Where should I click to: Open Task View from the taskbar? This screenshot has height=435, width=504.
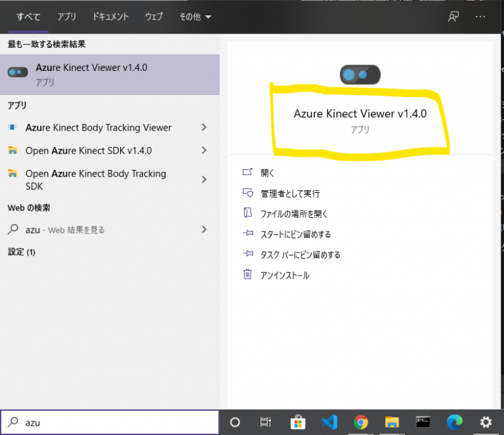point(266,422)
